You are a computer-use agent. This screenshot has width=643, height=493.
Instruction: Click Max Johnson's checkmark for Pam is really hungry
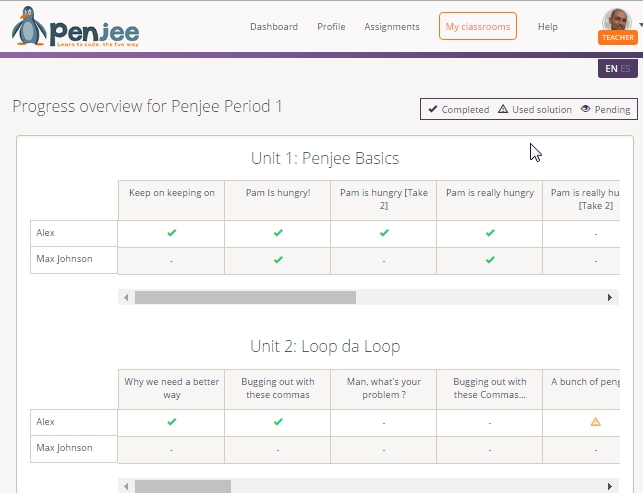490,260
